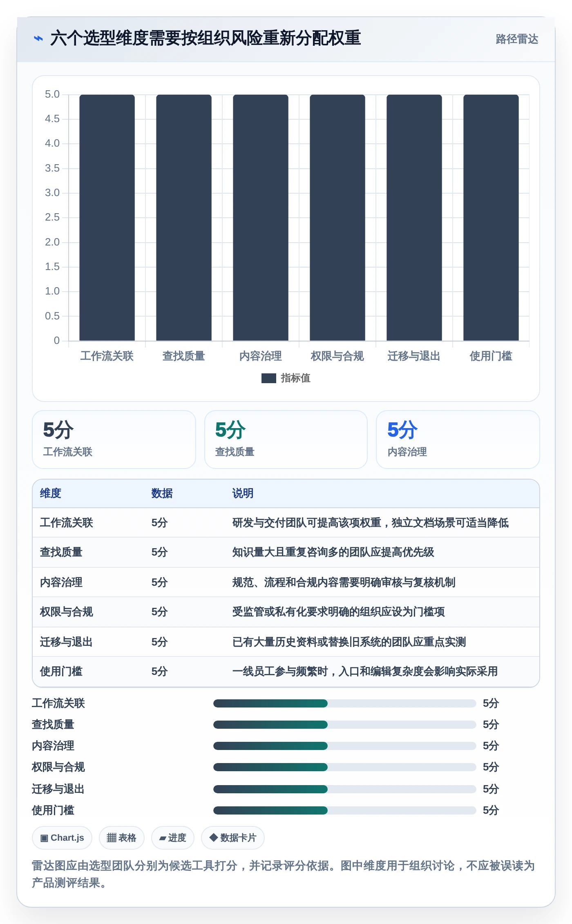
Task: Click the 5分 cell in 权限与合规 table row
Action: [x=160, y=612]
